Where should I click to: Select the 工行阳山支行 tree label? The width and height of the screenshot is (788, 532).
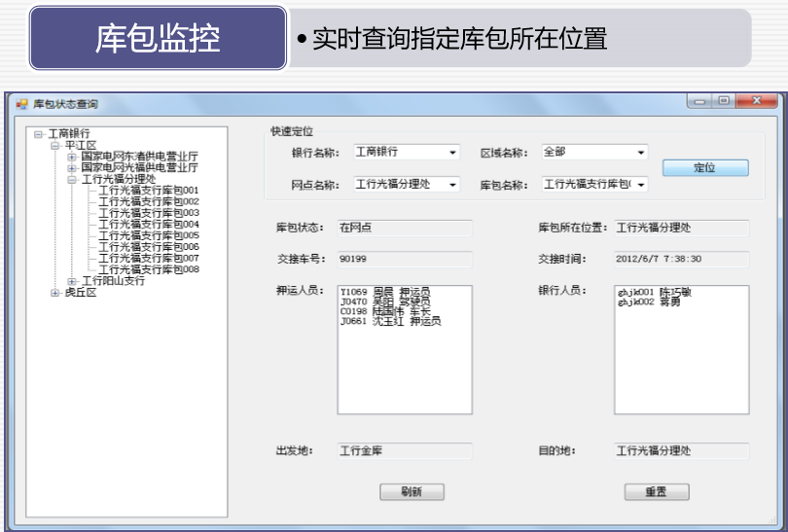coord(113,281)
